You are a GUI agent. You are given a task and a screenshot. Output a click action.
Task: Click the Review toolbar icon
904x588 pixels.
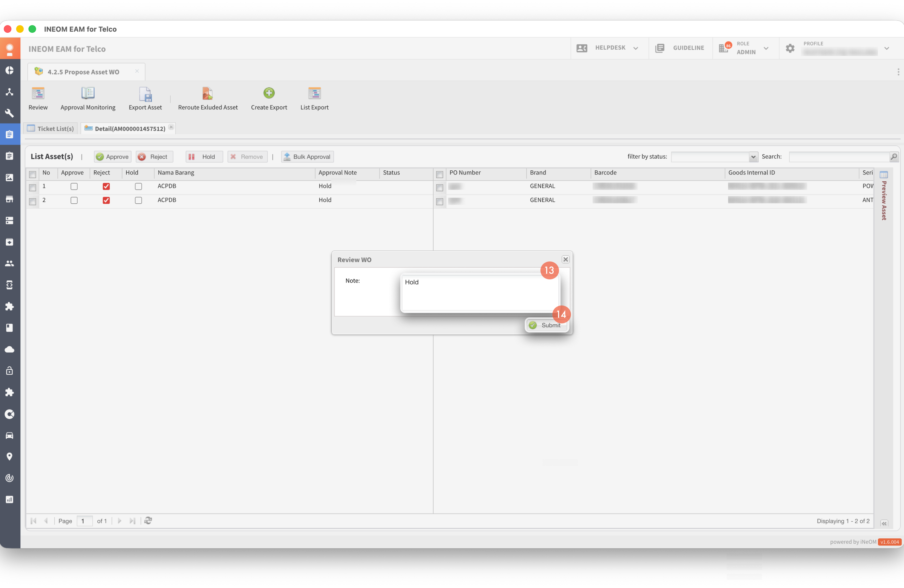click(x=38, y=93)
